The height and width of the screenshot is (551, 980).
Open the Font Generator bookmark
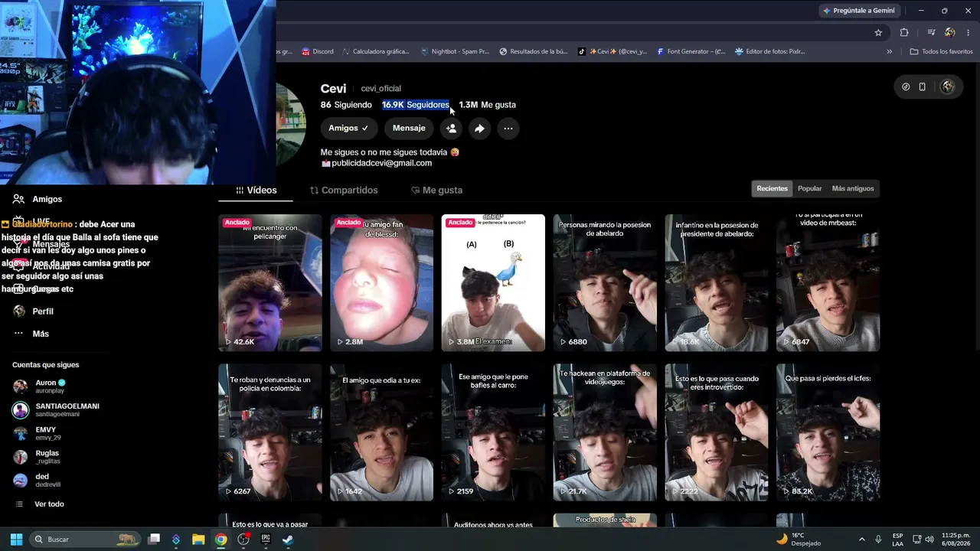pyautogui.click(x=691, y=51)
